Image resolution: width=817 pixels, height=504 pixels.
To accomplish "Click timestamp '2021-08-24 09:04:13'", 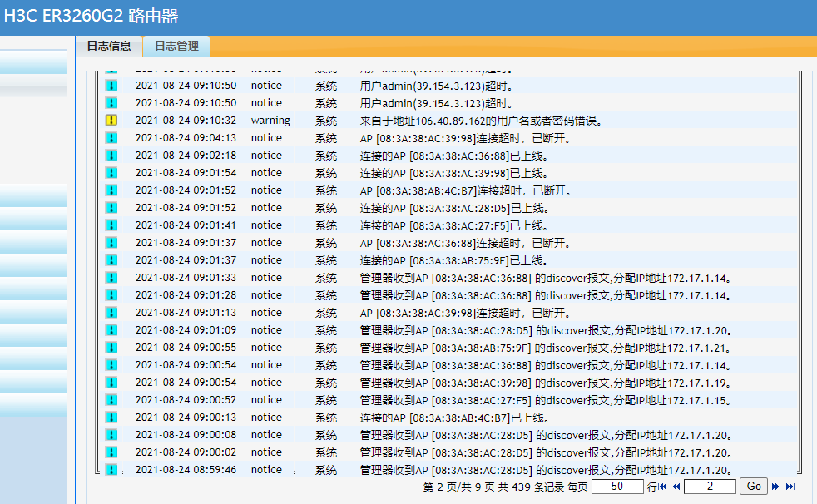I will pyautogui.click(x=186, y=138).
